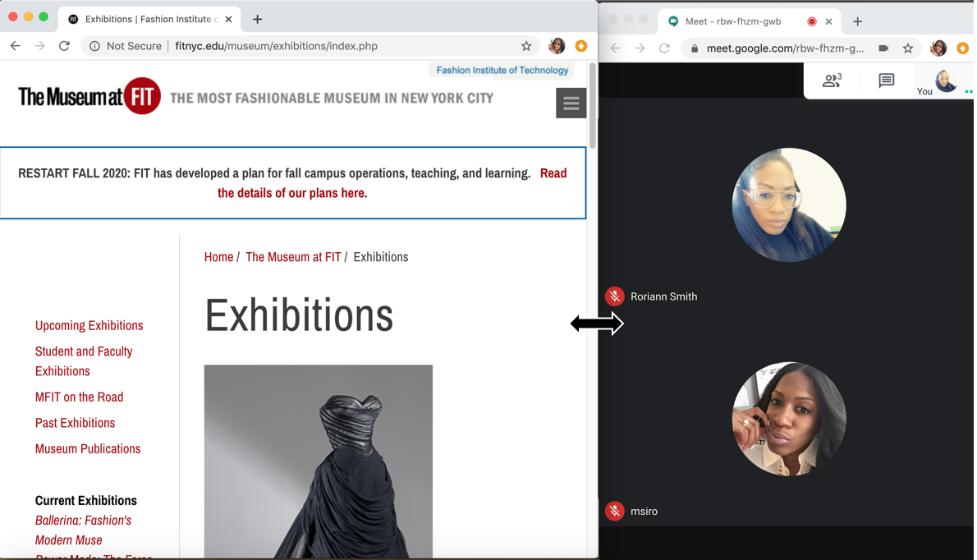This screenshot has width=977, height=560.
Task: Open a new tab in the Meet window
Action: pyautogui.click(x=858, y=21)
